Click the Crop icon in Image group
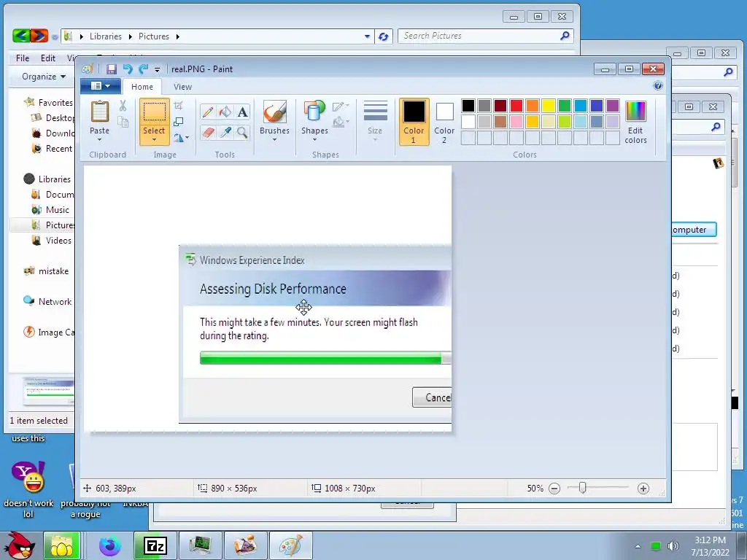 click(x=179, y=105)
